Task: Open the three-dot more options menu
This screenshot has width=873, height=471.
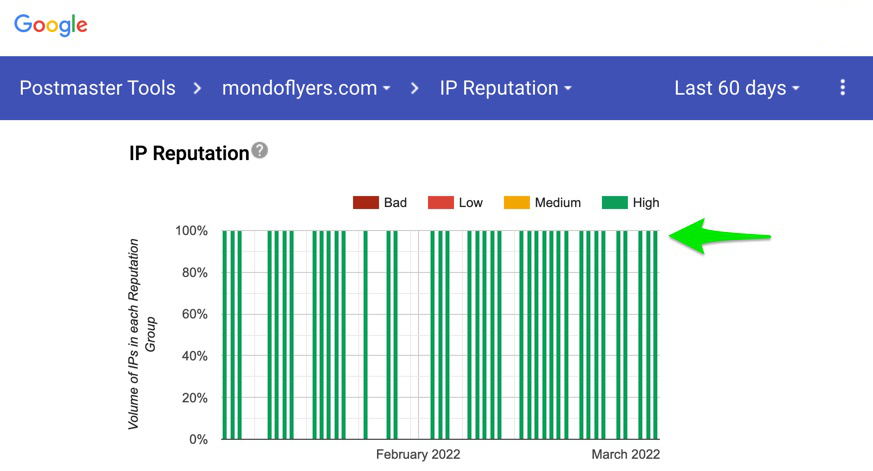Action: [x=842, y=87]
